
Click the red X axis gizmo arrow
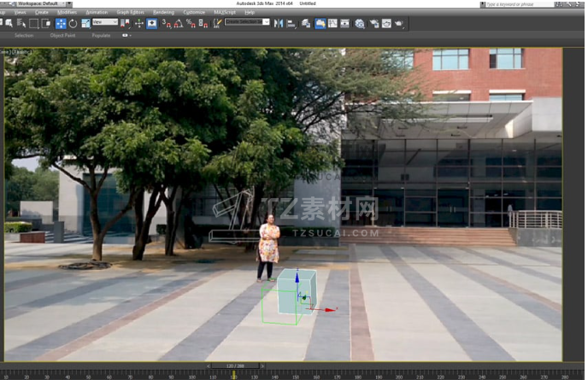tap(329, 310)
